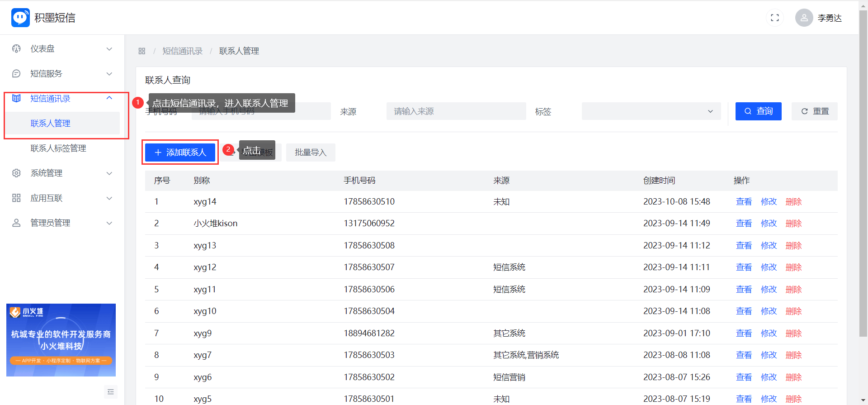This screenshot has width=868, height=405.
Task: Select 联系人标签管理 menu item
Action: pyautogui.click(x=58, y=148)
